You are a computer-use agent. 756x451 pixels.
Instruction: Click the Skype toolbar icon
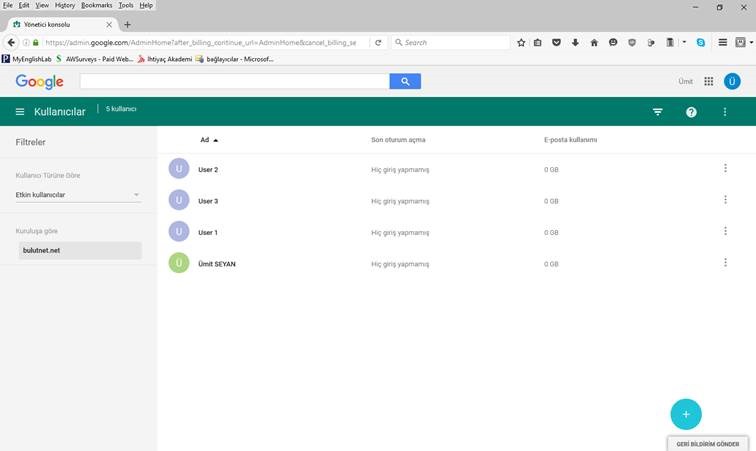(701, 42)
